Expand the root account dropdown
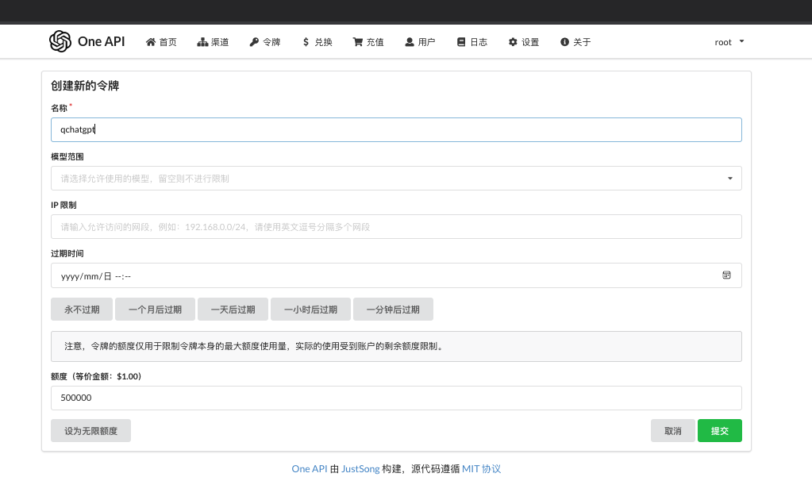Screen dimensions: 812x504 click(x=727, y=41)
